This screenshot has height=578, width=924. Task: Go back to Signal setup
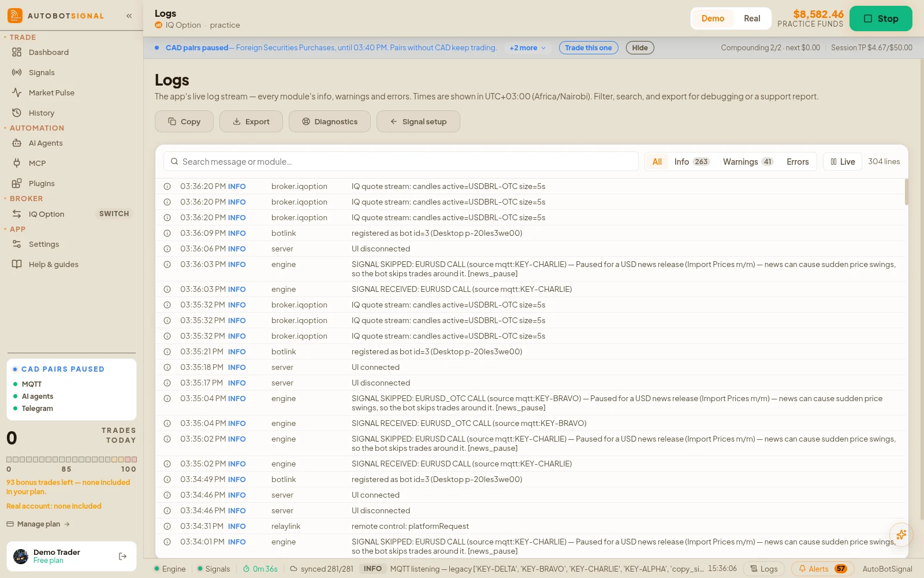418,121
